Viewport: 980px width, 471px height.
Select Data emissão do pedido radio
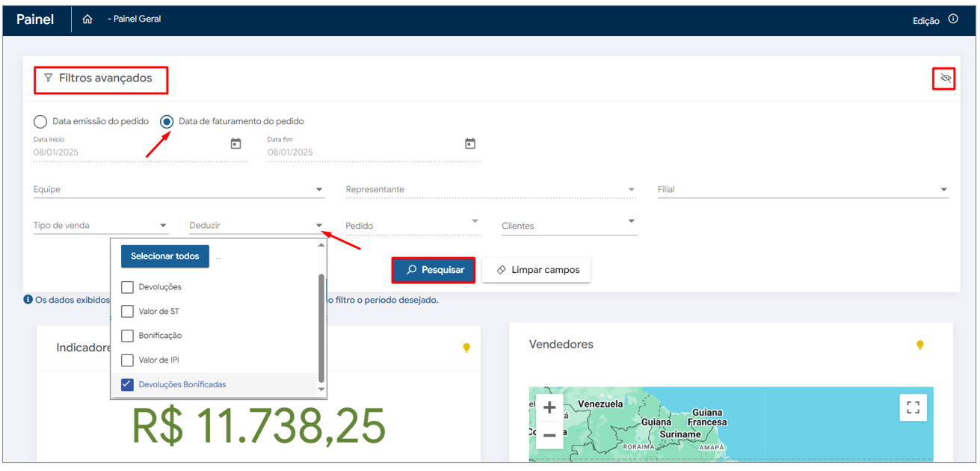click(x=40, y=121)
